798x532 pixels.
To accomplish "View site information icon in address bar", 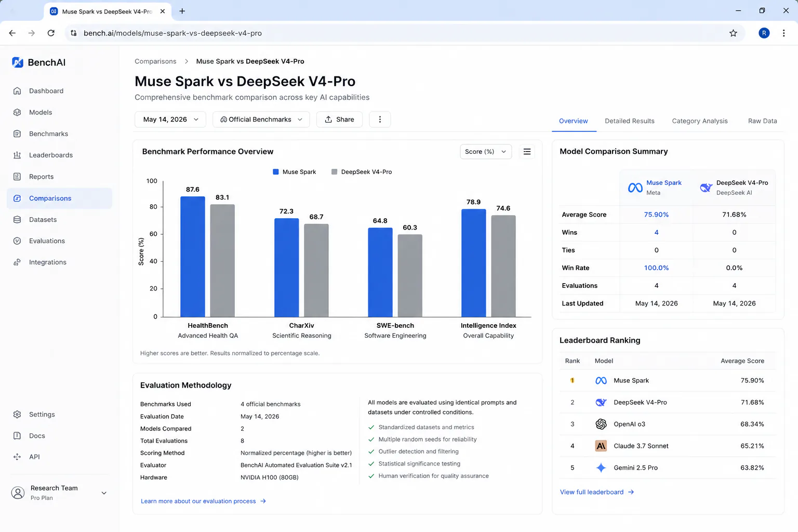I will [74, 33].
